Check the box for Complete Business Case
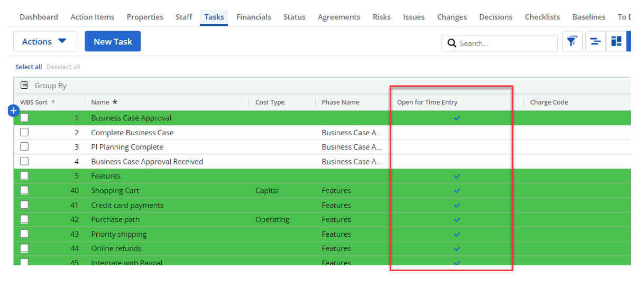 24,132
